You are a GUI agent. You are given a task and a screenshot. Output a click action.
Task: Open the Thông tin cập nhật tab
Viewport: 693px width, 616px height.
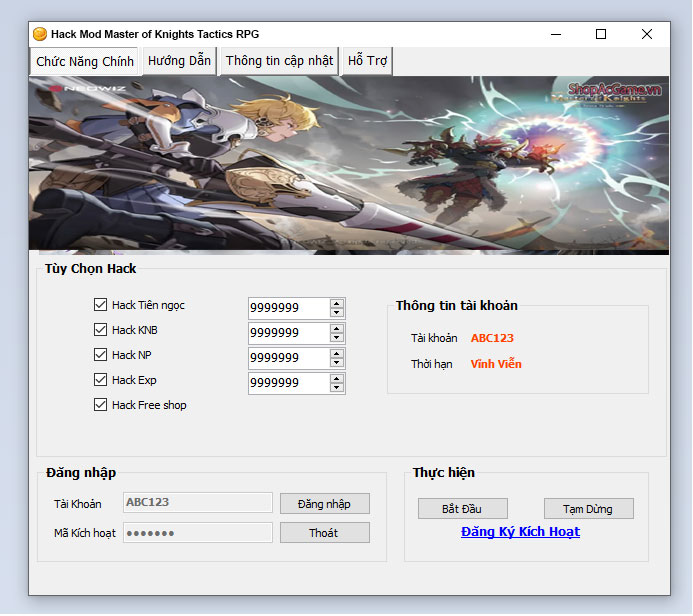[279, 61]
